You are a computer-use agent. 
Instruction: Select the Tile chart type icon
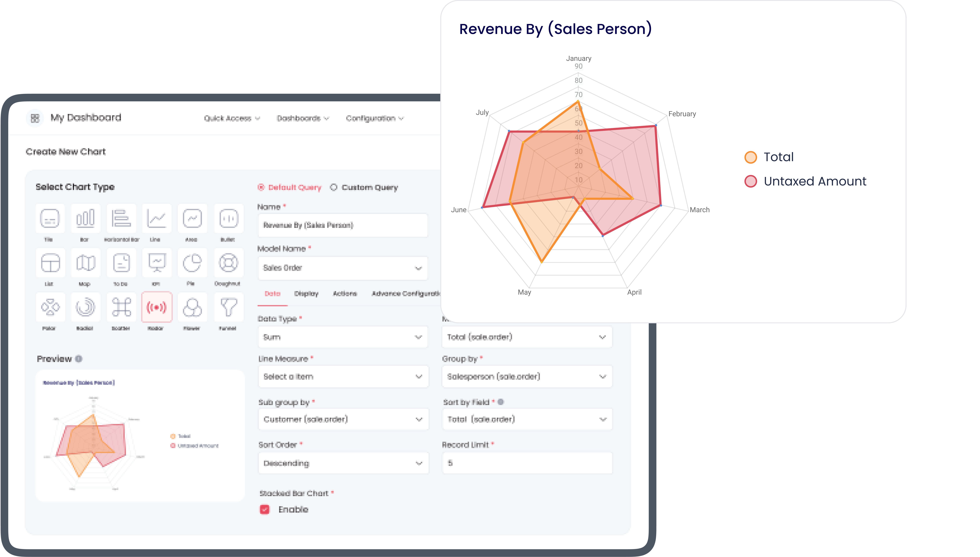pos(50,218)
